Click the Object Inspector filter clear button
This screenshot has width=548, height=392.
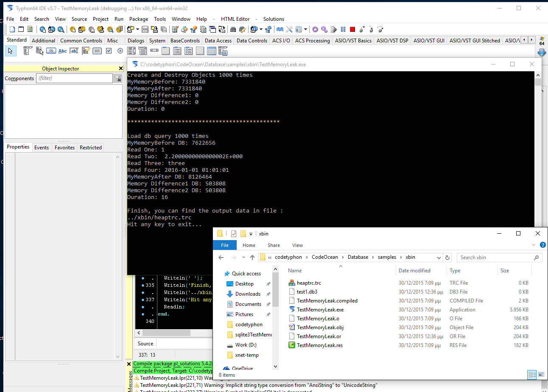pos(117,78)
